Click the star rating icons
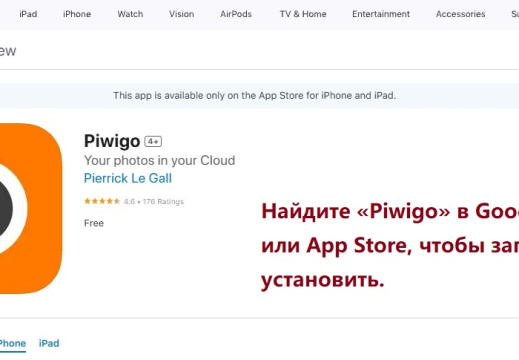519x360 pixels. (102, 201)
